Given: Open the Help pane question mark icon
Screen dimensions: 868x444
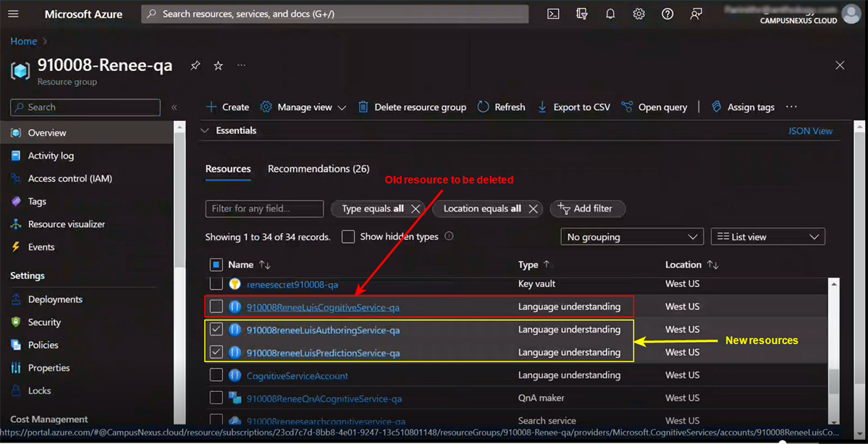Looking at the screenshot, I should [x=667, y=13].
